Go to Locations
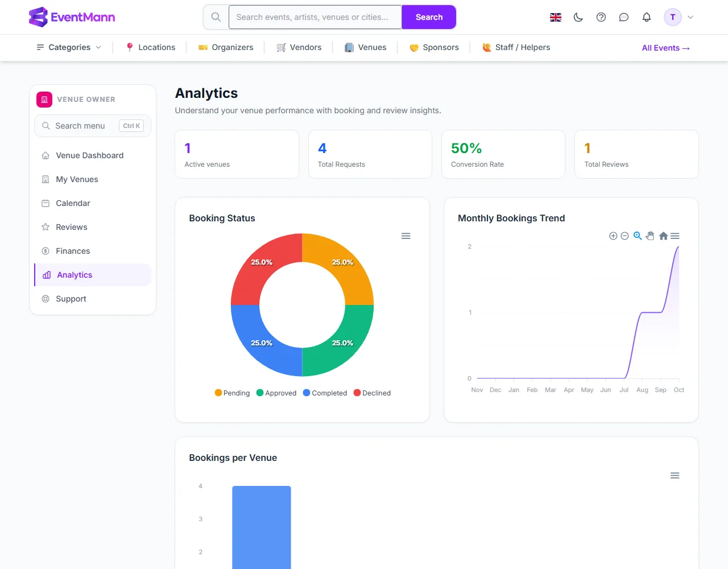Viewport: 728px width, 569px height. point(151,47)
